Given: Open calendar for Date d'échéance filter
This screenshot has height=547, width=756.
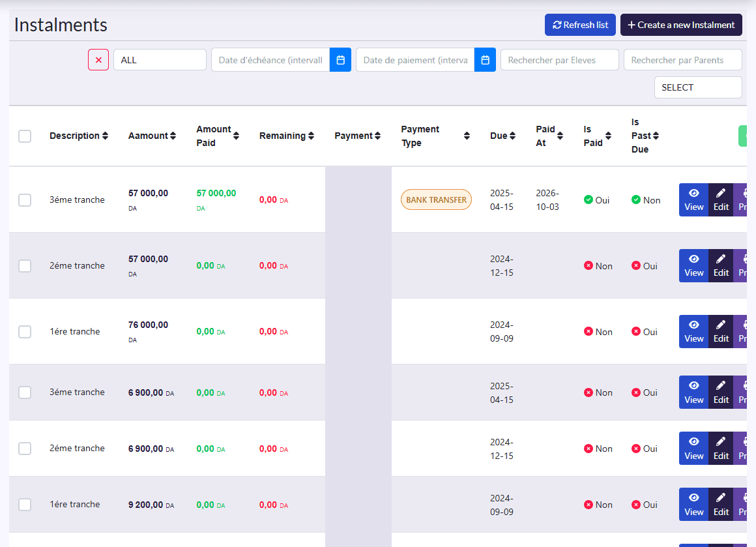Looking at the screenshot, I should coord(340,60).
